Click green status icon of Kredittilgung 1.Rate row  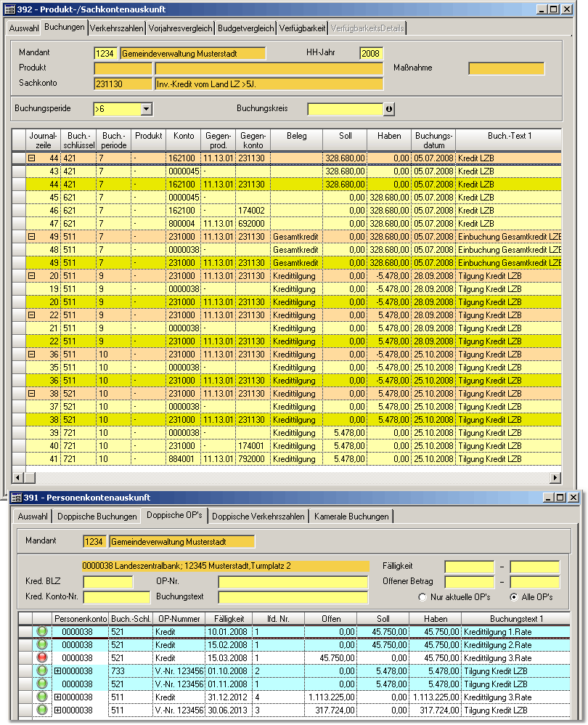pos(43,632)
